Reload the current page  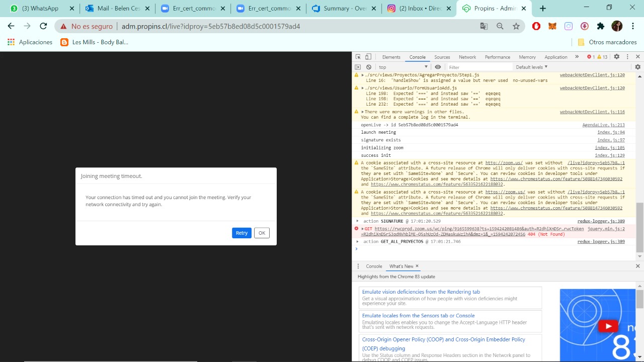(x=43, y=26)
